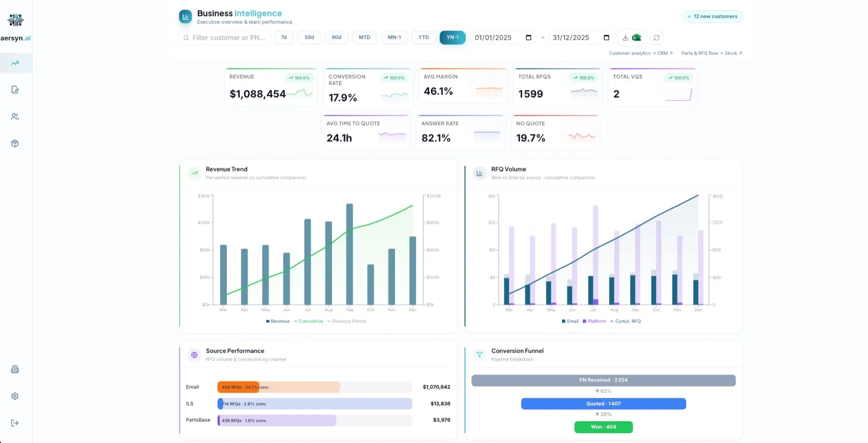Click the PN Received · 2254 funnel bar
Viewport: 868px width, 443px height.
click(x=603, y=380)
